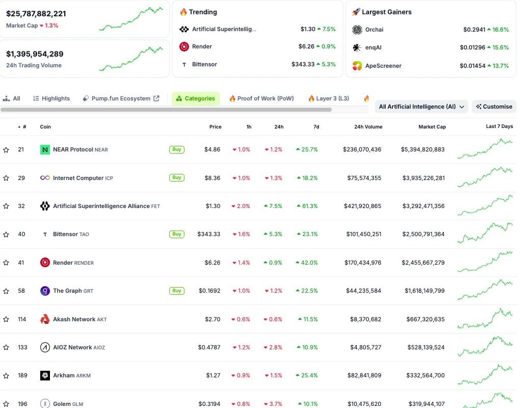
Task: Click the Orchai logo in Largest Gainers
Action: (x=357, y=30)
